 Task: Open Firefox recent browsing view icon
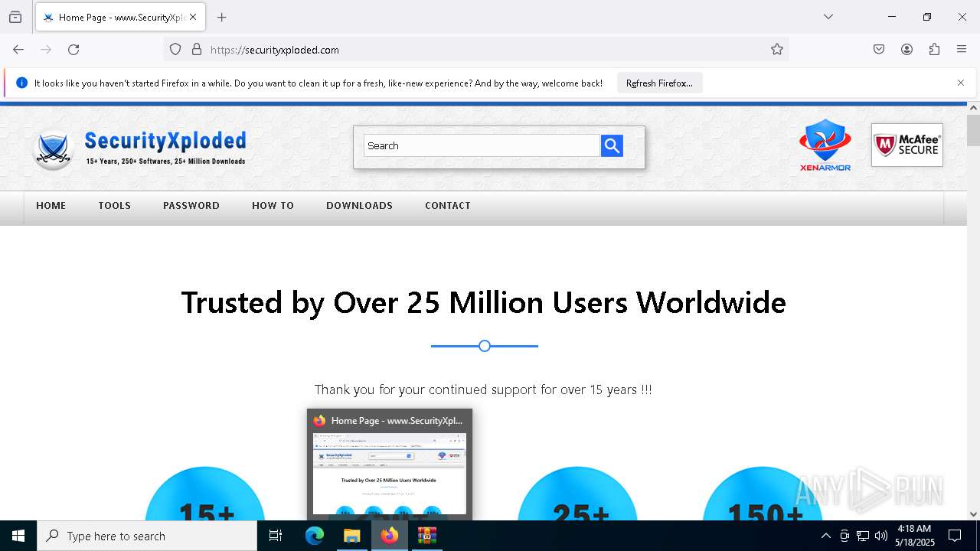[x=15, y=17]
